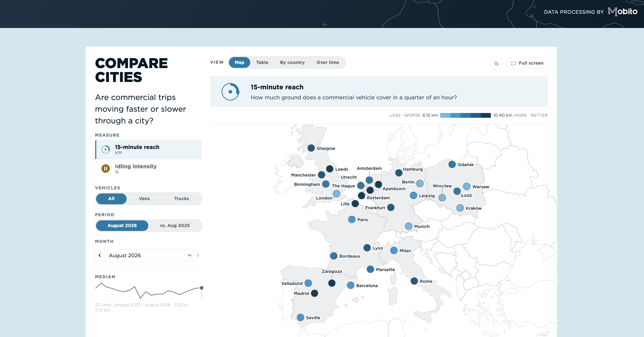The width and height of the screenshot is (644, 337).
Task: Select the Berlin city marker
Action: tap(420, 183)
